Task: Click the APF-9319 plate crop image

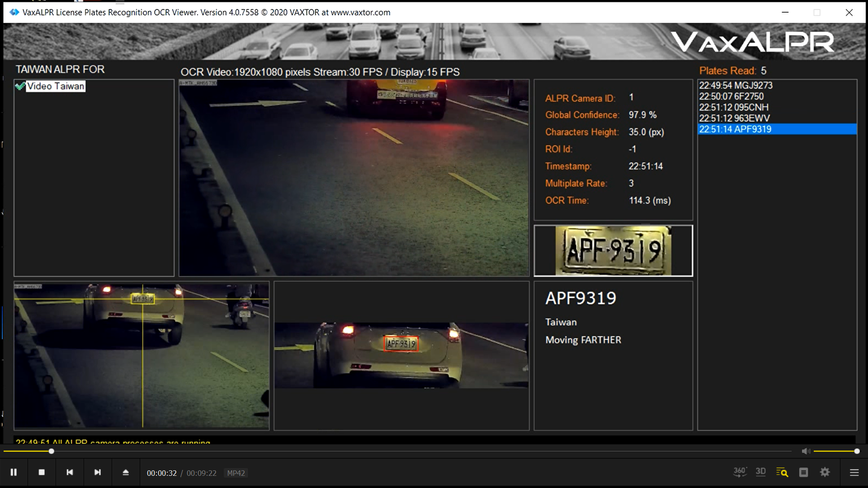Action: click(613, 251)
